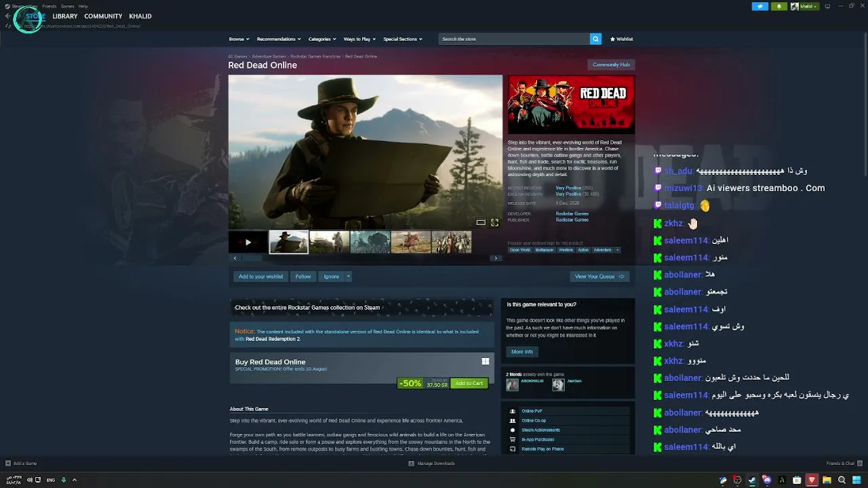Open the Community Hub
This screenshot has height=488, width=868.
[x=611, y=64]
